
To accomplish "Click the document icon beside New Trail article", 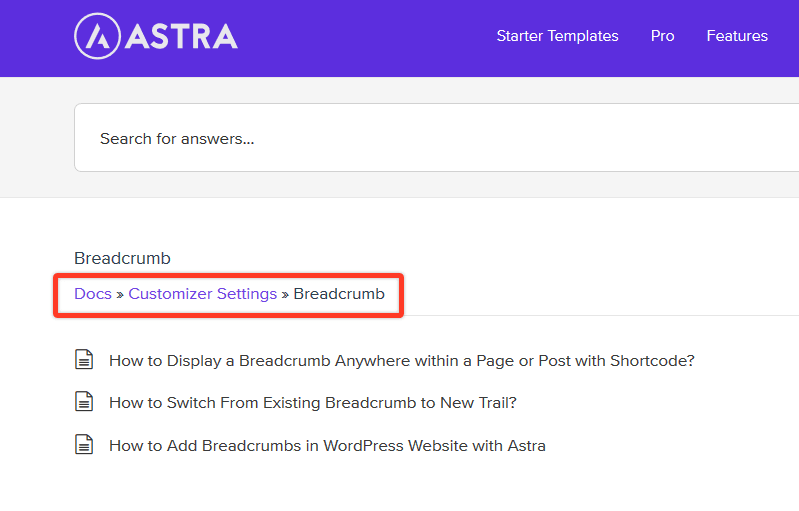I will (84, 401).
